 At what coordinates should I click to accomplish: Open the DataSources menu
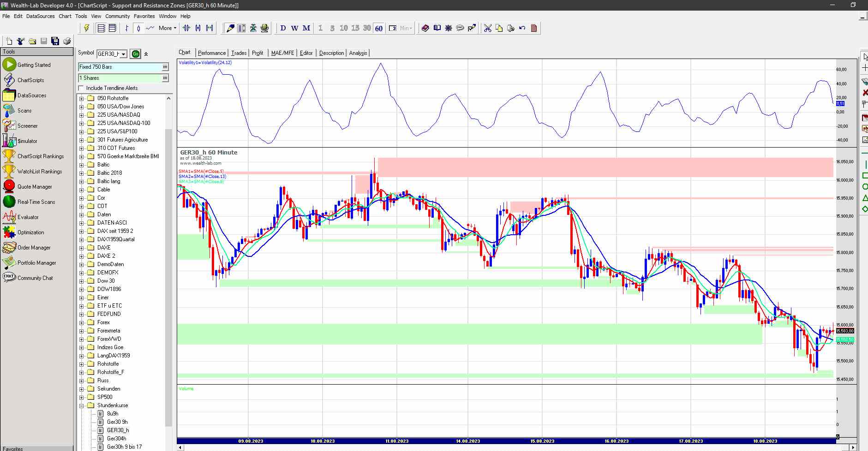click(40, 16)
